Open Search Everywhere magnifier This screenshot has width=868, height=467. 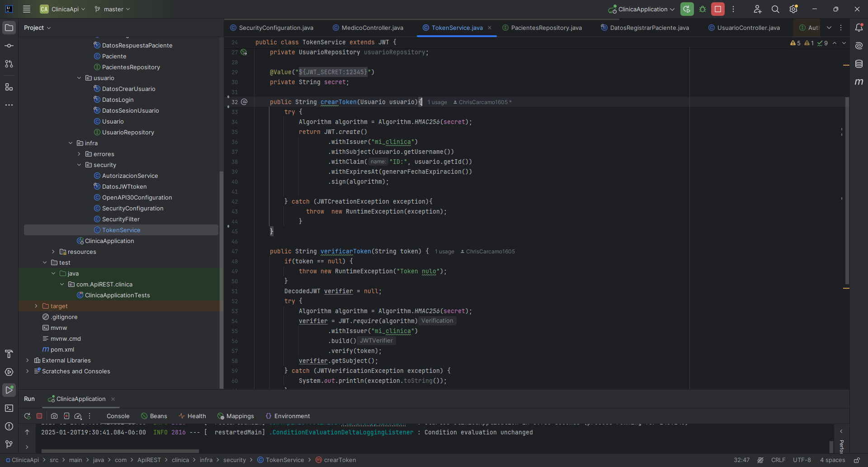(775, 9)
